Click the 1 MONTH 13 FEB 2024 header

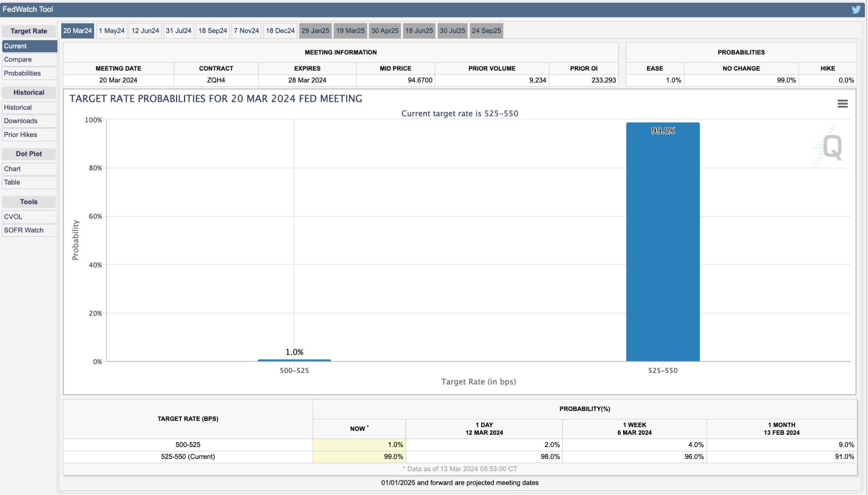point(782,429)
